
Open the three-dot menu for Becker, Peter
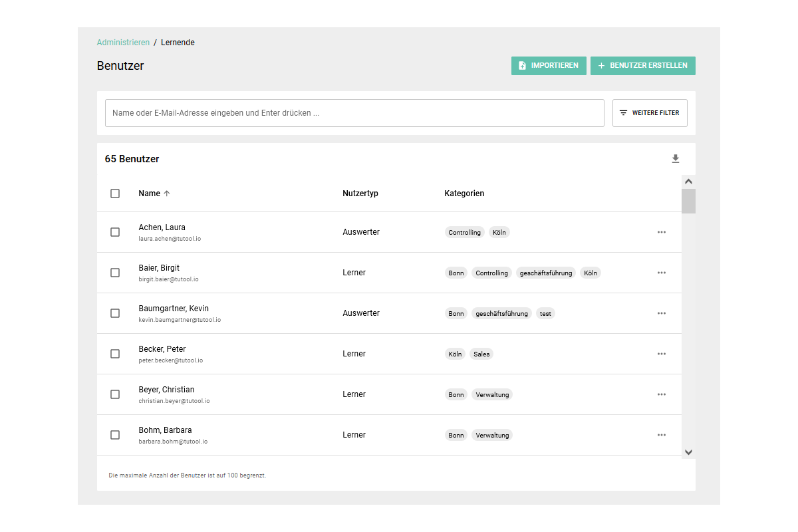(x=662, y=354)
